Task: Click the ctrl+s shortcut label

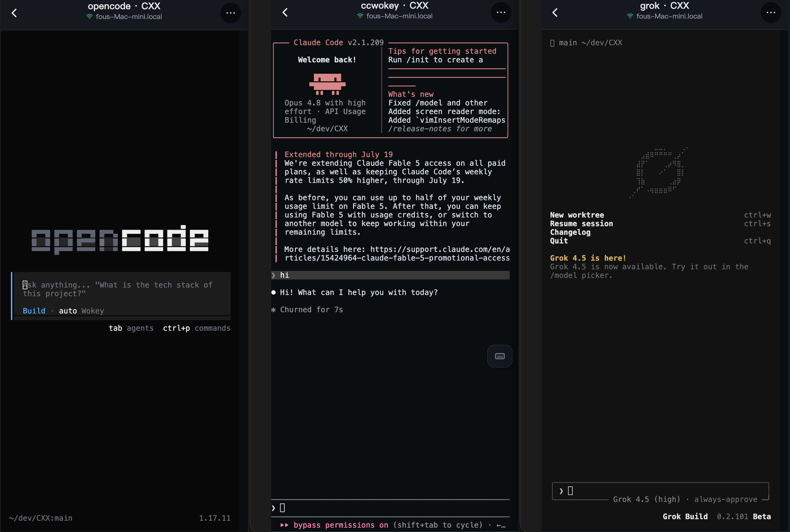Action: tap(757, 224)
